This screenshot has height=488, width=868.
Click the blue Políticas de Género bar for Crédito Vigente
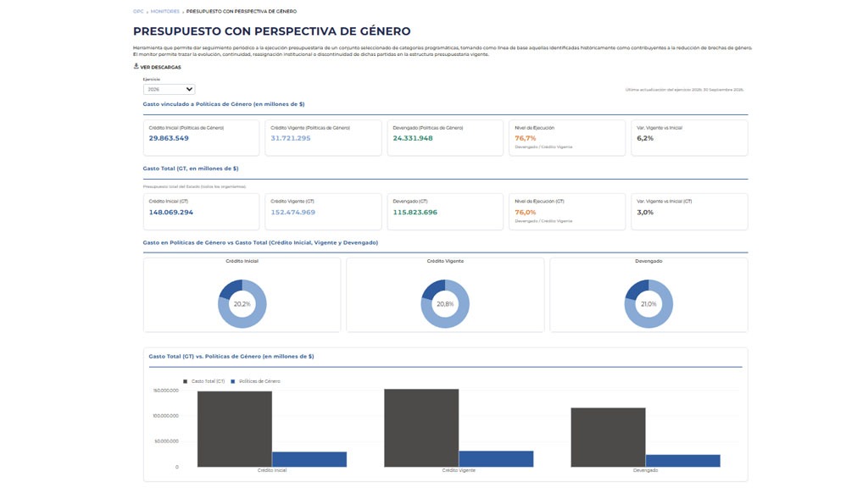pyautogui.click(x=496, y=458)
